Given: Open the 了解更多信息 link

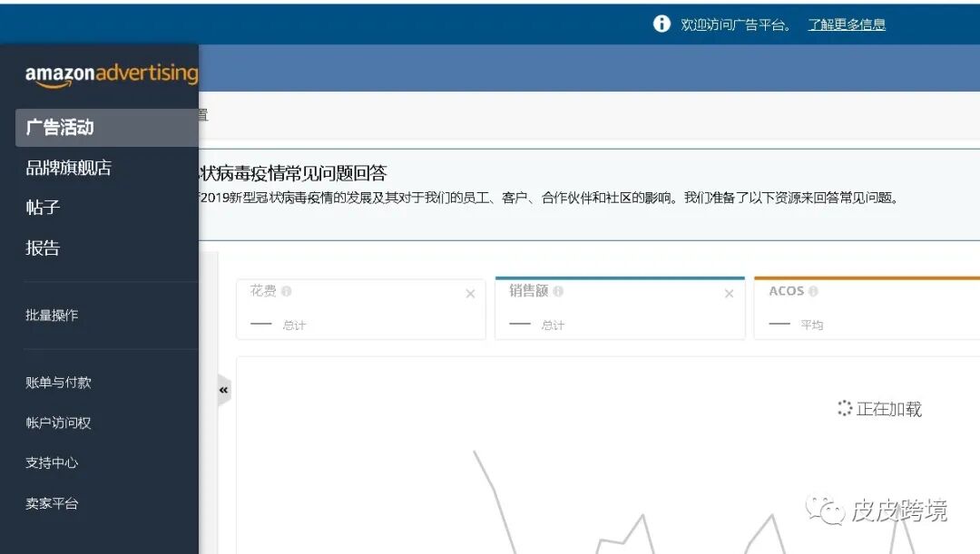Looking at the screenshot, I should tap(846, 24).
